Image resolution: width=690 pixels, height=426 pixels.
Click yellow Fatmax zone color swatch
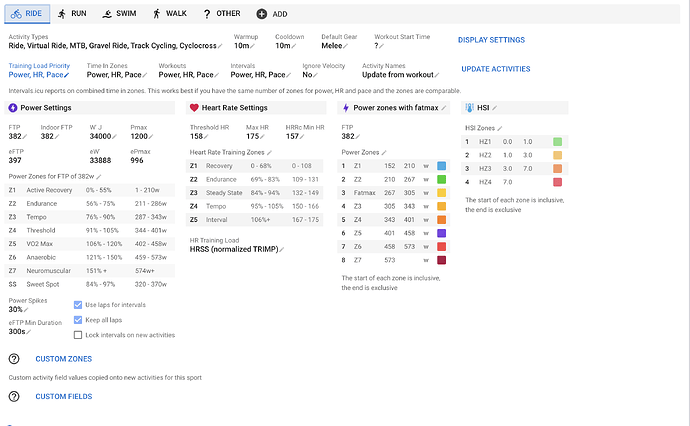(441, 193)
